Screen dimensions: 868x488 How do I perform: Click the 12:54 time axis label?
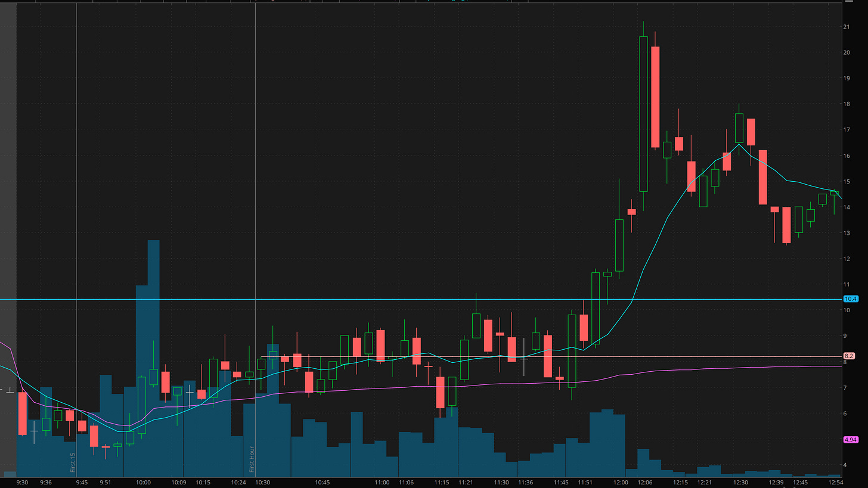coord(836,483)
